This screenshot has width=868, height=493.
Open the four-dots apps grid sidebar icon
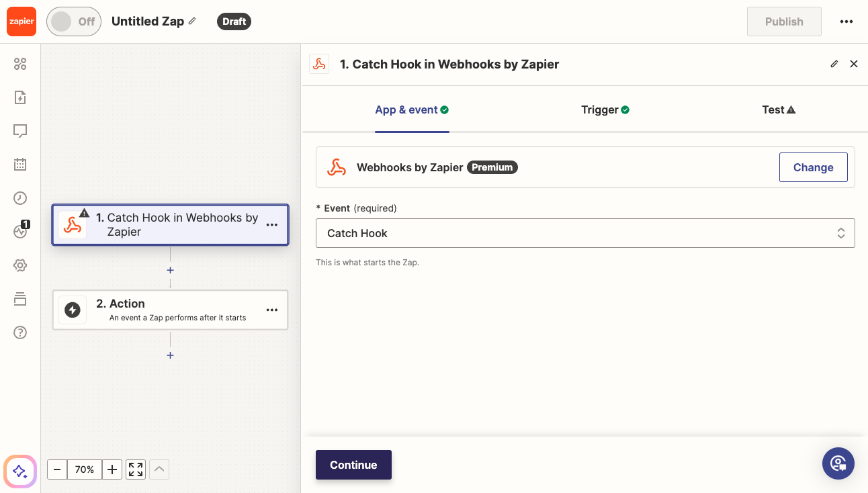20,64
